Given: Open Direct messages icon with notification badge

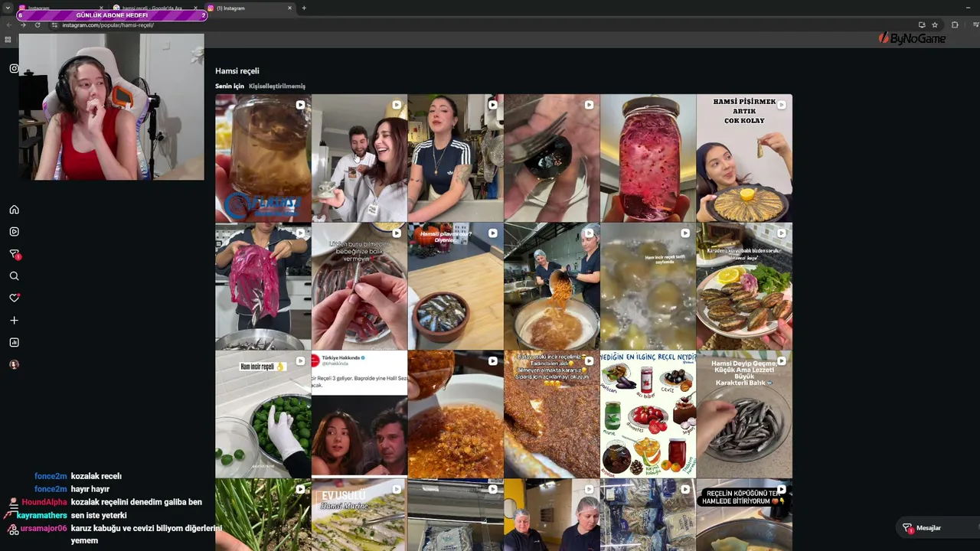Looking at the screenshot, I should point(14,254).
